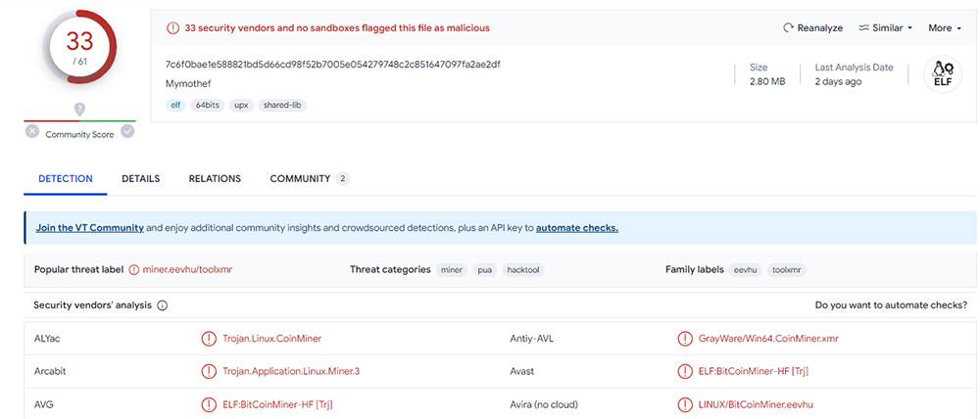Click the alert icon for Arcabit detection
Viewport: 980px width, 419px height.
[x=208, y=372]
